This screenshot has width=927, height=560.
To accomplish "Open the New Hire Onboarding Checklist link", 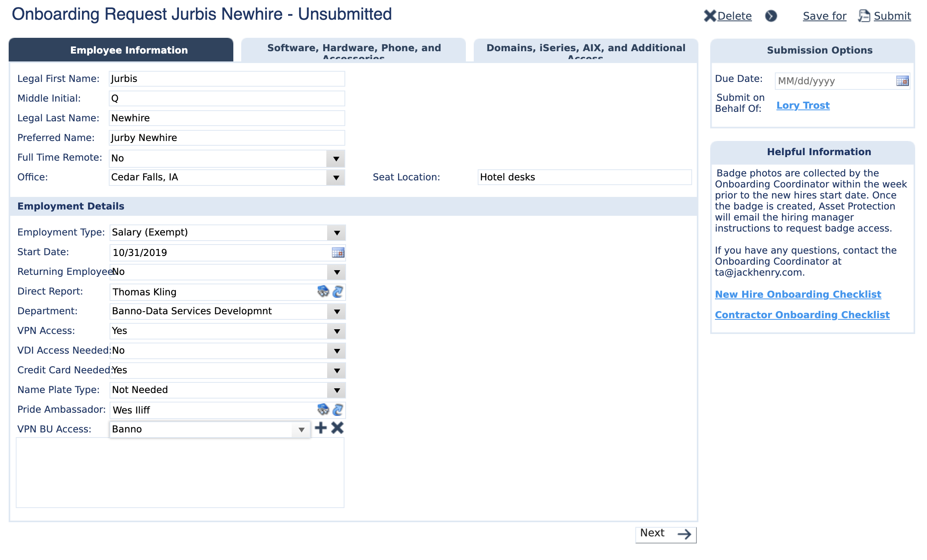I will click(x=798, y=294).
